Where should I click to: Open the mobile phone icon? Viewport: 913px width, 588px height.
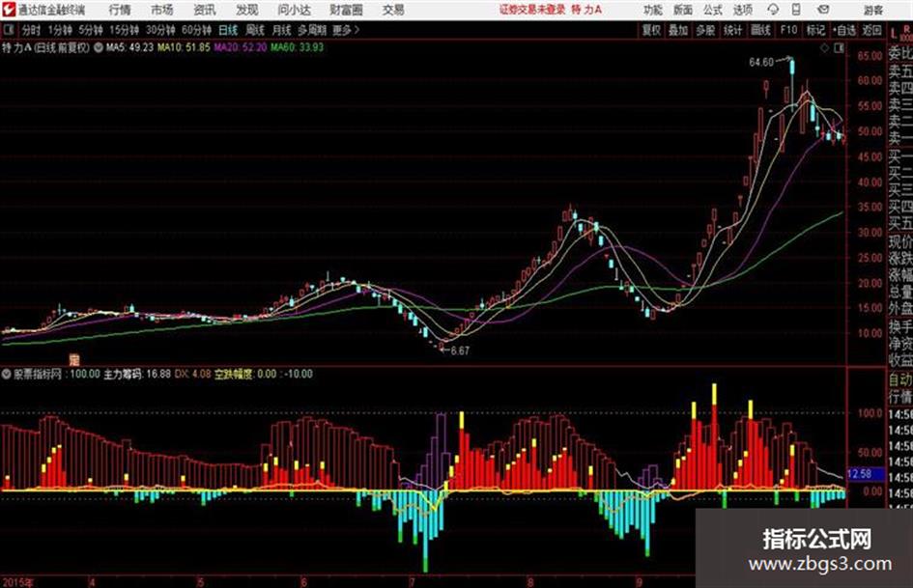pos(796,10)
